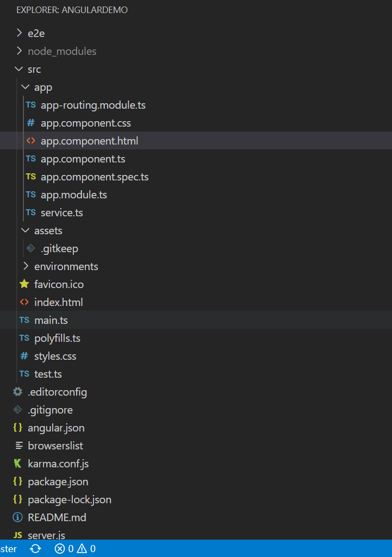392x557 pixels.
Task: View errors by clicking the errors counter
Action: 65,549
